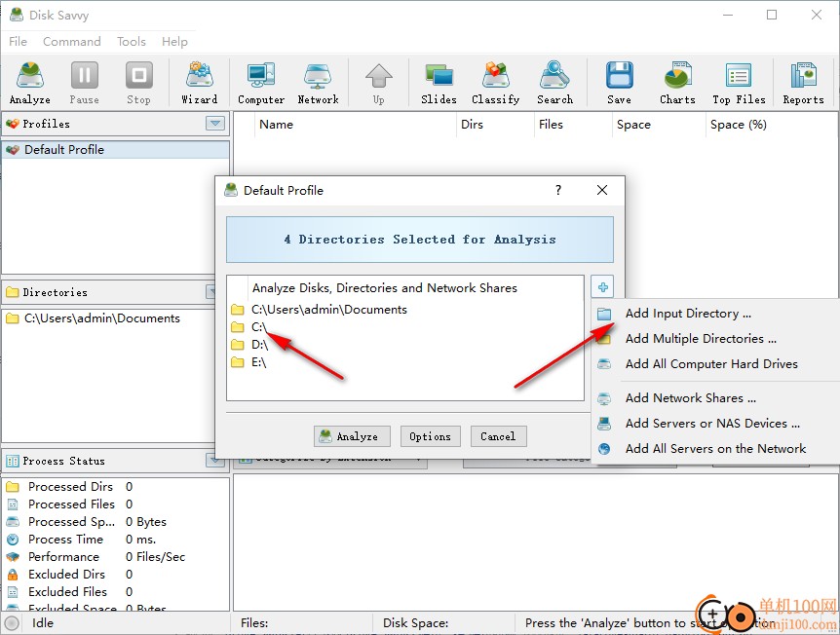Open the Slides toolbar tool

(439, 83)
